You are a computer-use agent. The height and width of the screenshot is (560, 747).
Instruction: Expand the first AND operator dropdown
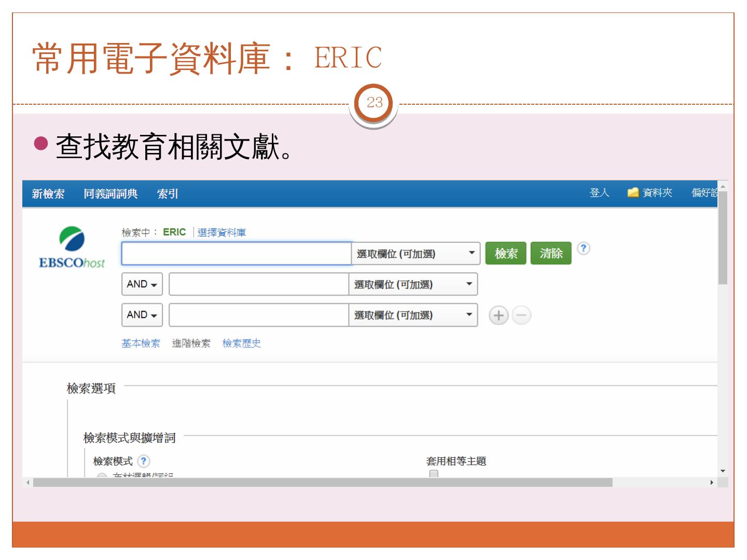click(x=142, y=284)
